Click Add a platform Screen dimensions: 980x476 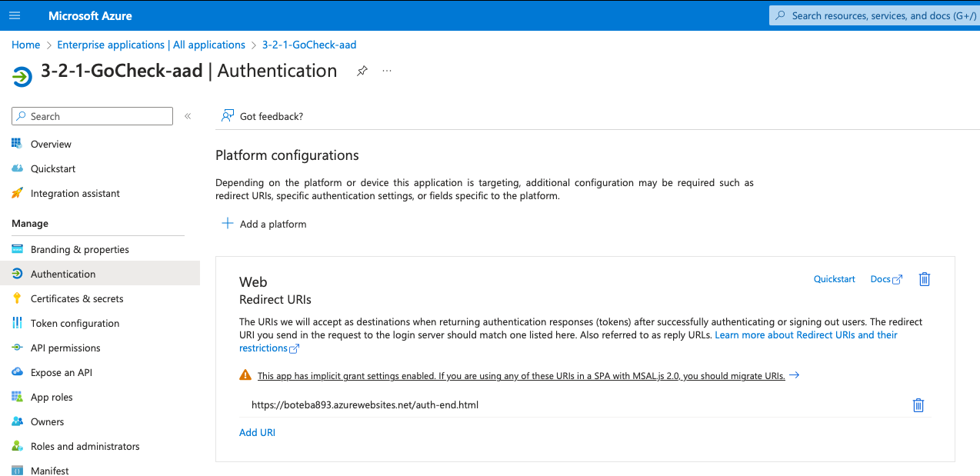[x=265, y=224]
